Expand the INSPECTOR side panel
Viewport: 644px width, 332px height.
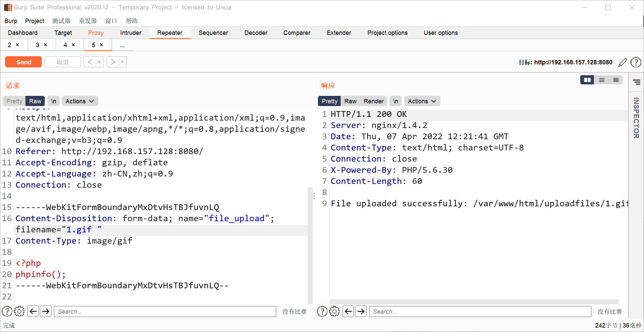point(637,118)
